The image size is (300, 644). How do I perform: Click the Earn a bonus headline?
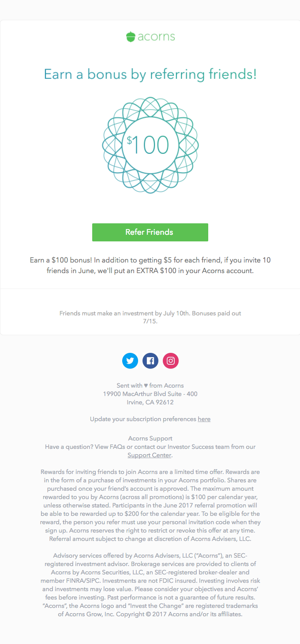150,74
